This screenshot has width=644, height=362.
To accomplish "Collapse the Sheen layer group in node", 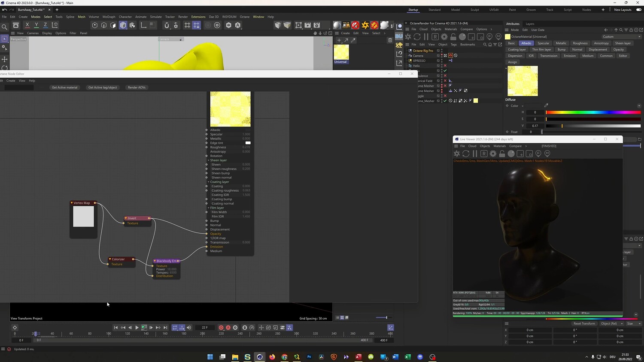I will (x=209, y=160).
